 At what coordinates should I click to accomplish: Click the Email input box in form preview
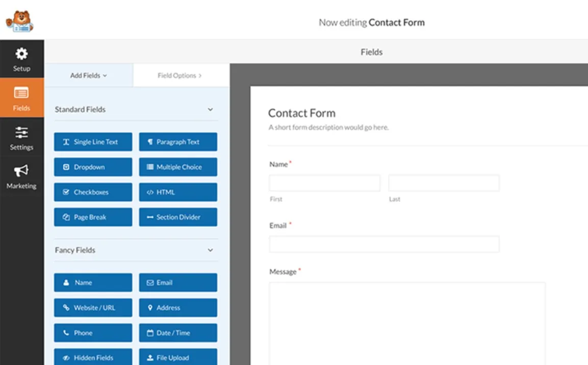385,244
